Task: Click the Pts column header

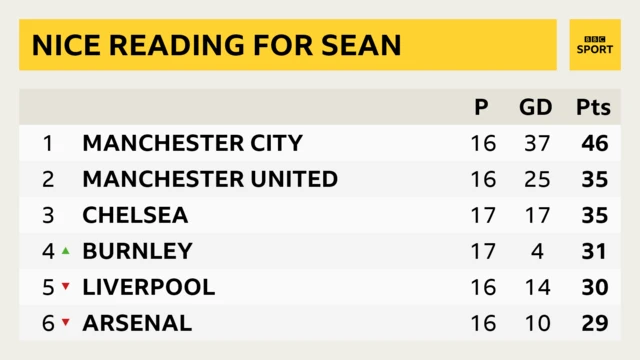Action: tap(593, 107)
